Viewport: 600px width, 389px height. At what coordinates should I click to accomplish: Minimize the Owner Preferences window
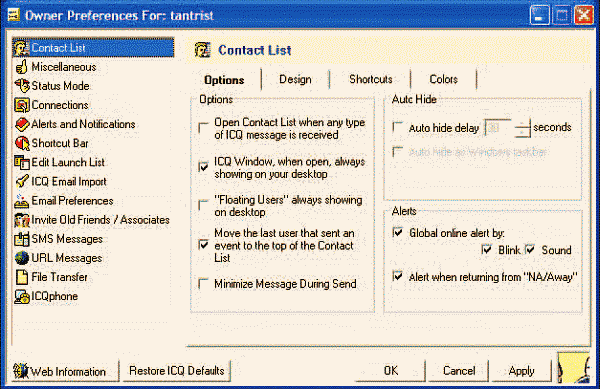tap(539, 16)
